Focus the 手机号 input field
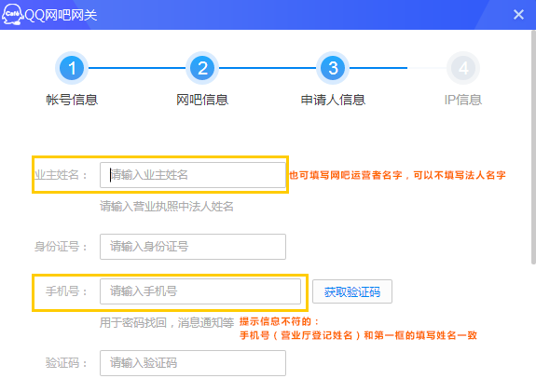The height and width of the screenshot is (392, 536). click(x=200, y=291)
